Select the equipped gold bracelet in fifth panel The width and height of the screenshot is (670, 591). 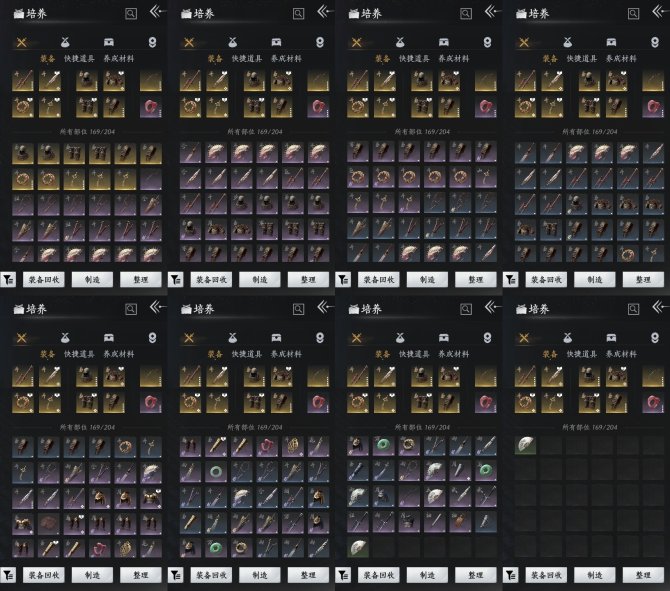coord(23,403)
